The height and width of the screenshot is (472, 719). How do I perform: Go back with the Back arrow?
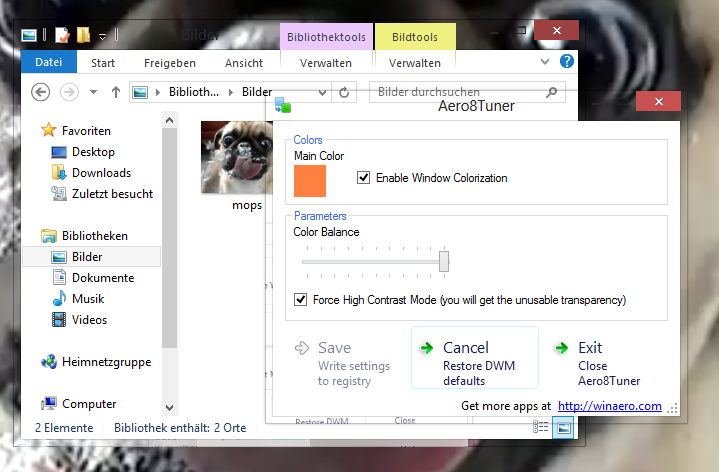coord(41,92)
